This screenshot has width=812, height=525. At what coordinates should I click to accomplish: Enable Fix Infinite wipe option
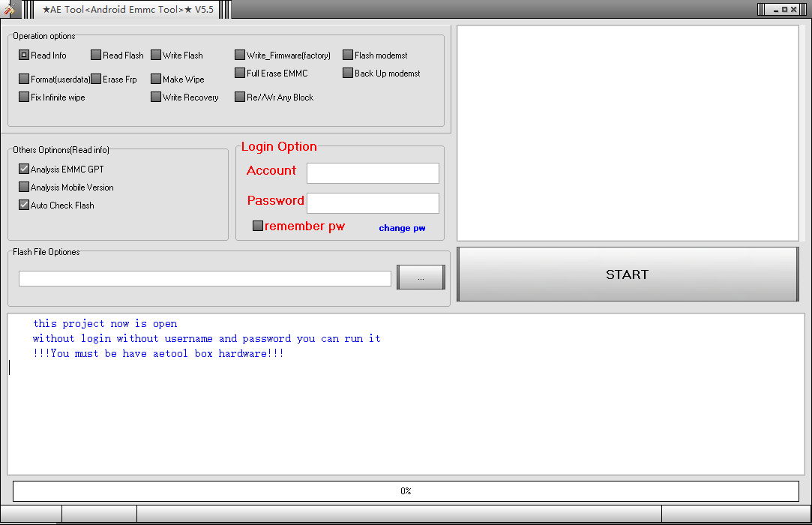pos(24,97)
